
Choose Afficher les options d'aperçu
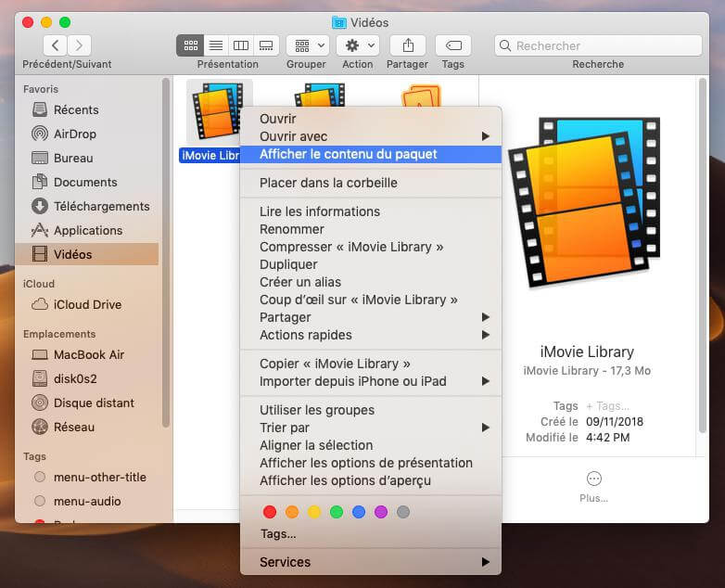370,480
